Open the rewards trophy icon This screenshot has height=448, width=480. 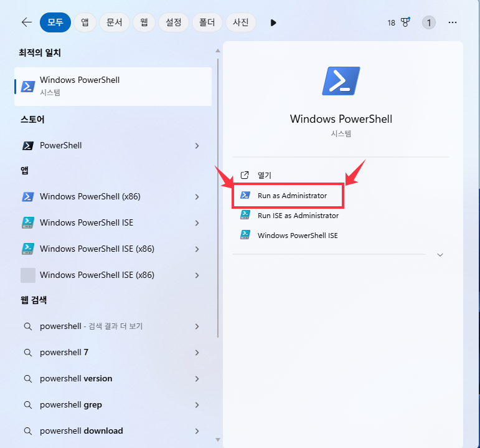(405, 22)
